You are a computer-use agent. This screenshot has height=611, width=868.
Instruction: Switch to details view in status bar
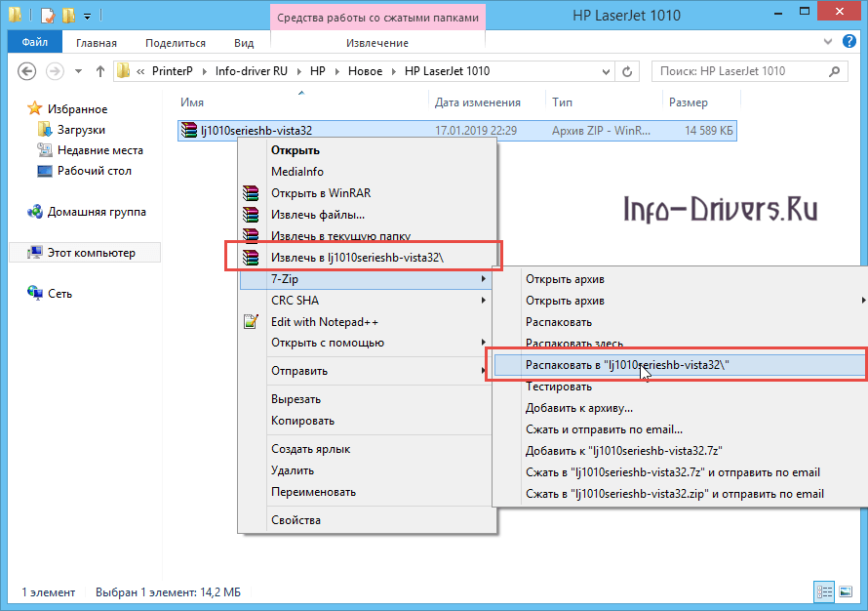tap(824, 591)
